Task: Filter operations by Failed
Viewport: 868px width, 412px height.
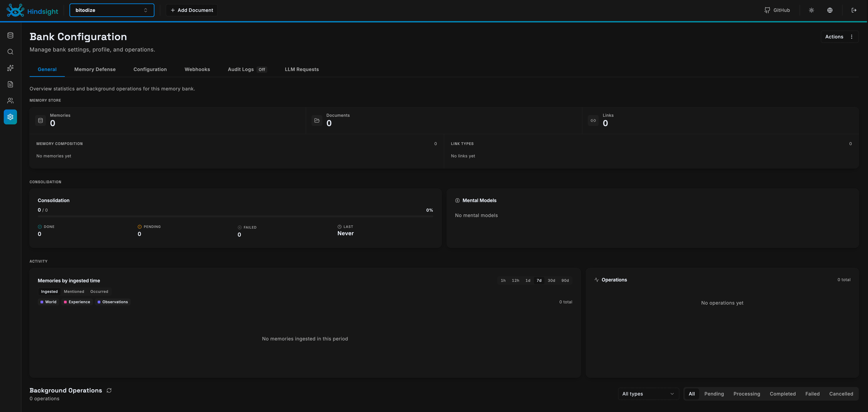Action: click(x=812, y=394)
